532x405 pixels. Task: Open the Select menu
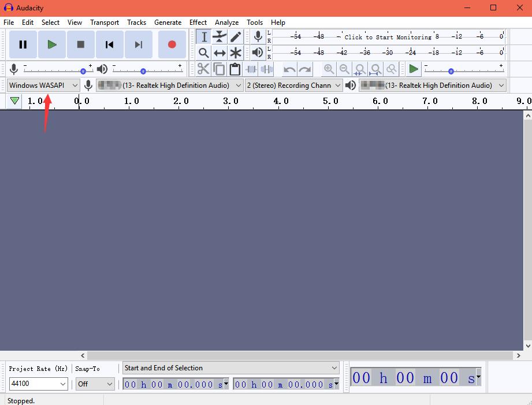click(x=51, y=23)
